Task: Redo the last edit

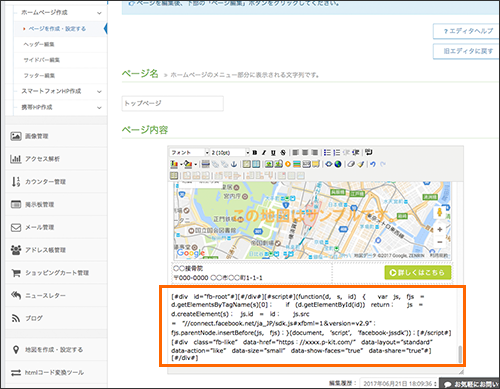Action: pos(382,164)
